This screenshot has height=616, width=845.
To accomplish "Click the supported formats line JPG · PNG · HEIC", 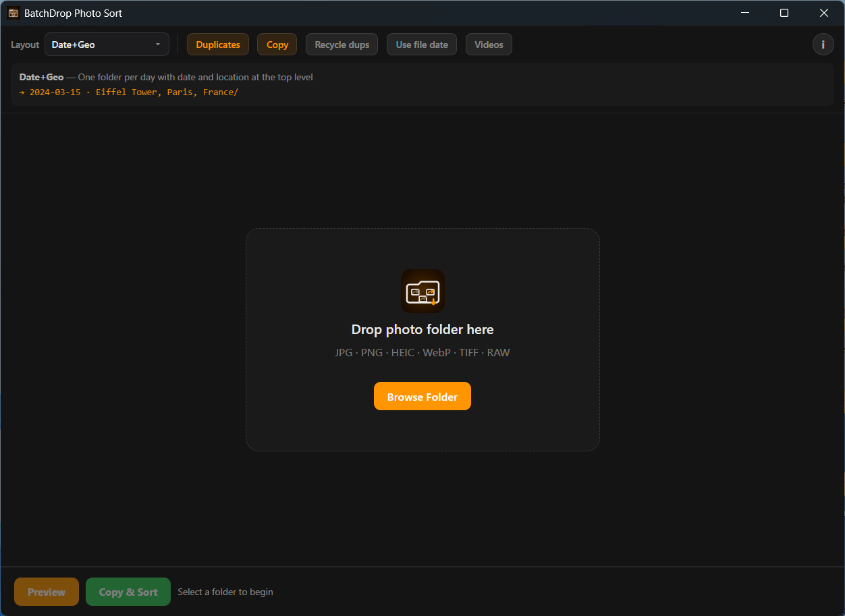I will click(422, 352).
